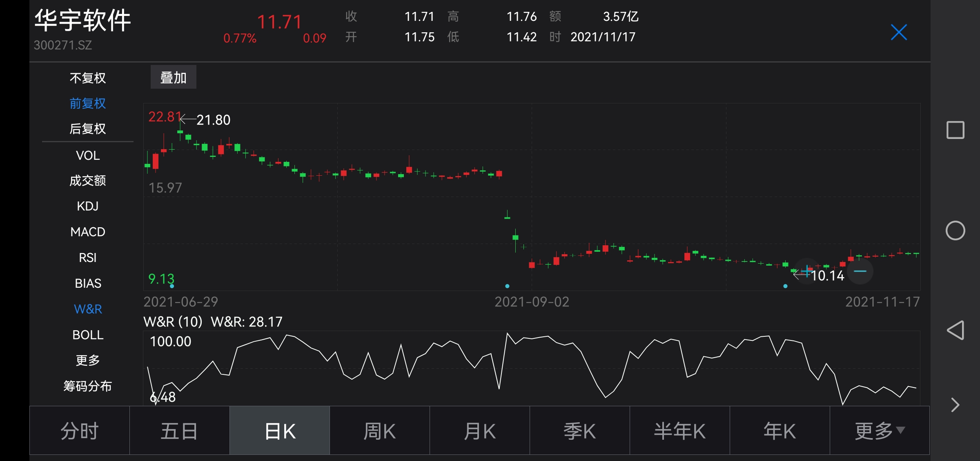The image size is (980, 461).
Task: Click the 叠加 overlay button
Action: click(174, 77)
